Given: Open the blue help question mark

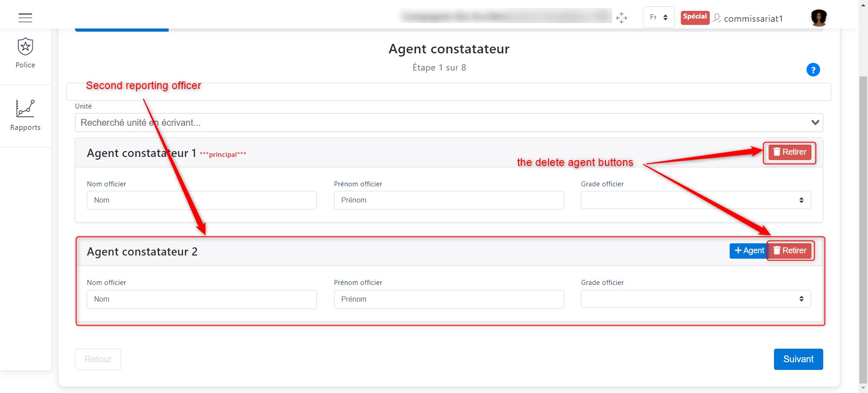Looking at the screenshot, I should coord(813,70).
